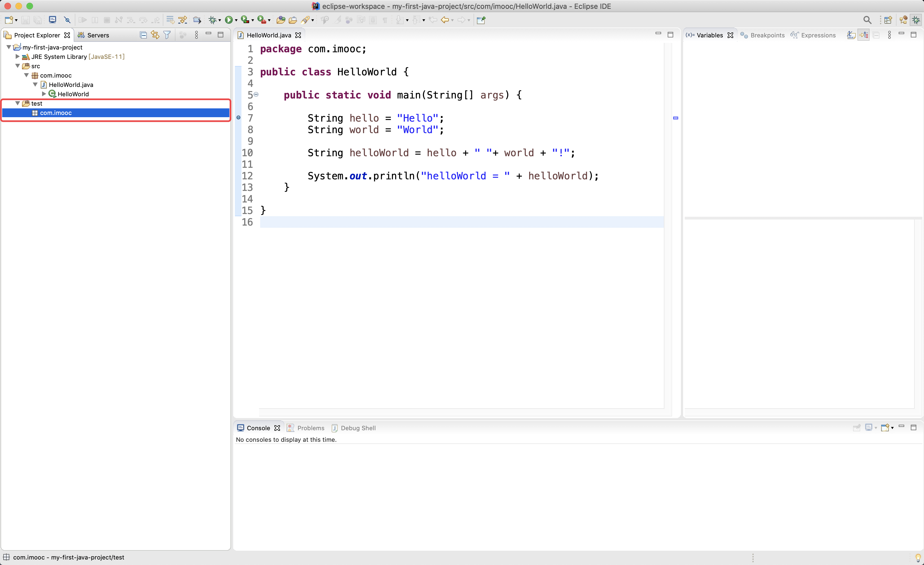Open the Search flashlight dropdown arrow

312,21
